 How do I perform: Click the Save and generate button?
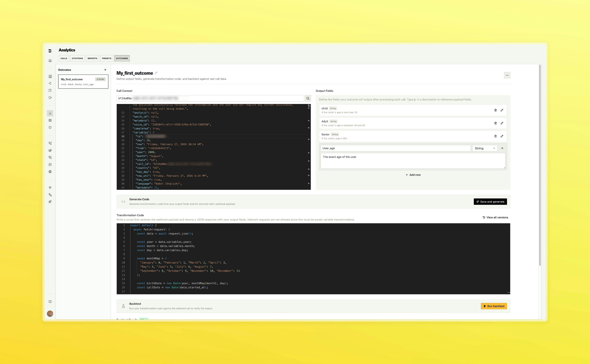[x=490, y=201]
